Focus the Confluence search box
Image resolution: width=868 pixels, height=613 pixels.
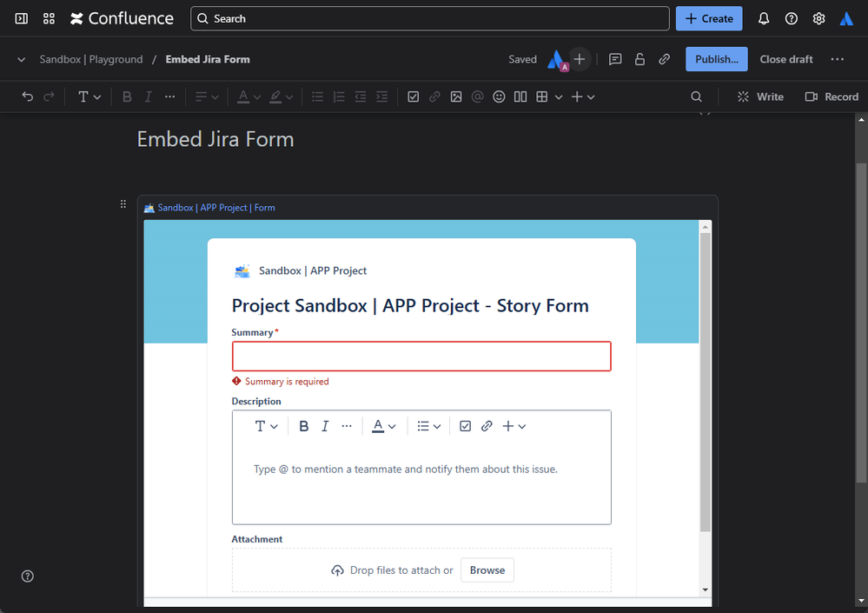pyautogui.click(x=429, y=19)
